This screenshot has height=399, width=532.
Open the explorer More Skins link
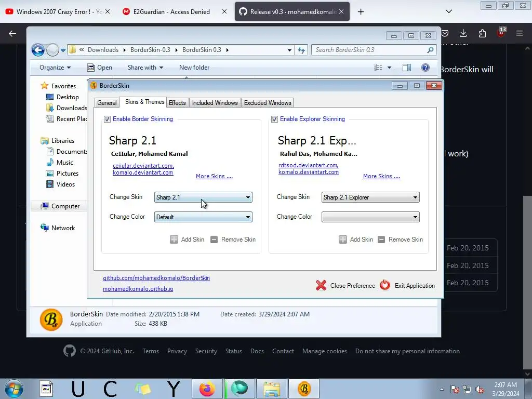(381, 176)
